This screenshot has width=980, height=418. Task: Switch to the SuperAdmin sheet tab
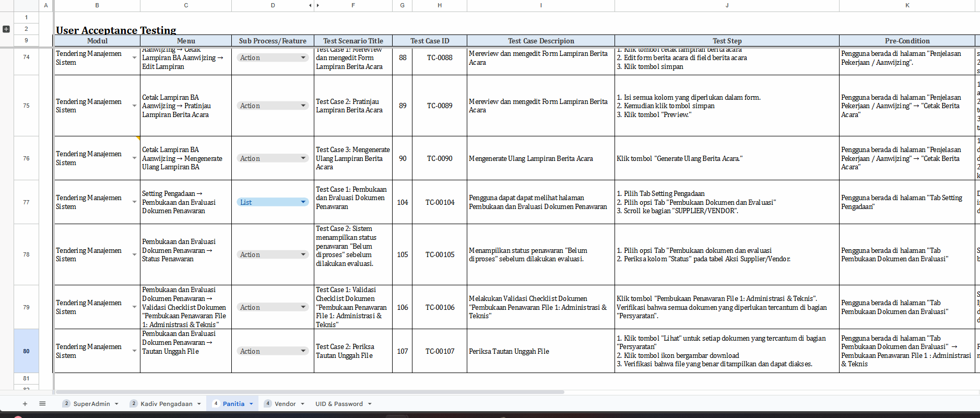[x=91, y=404]
